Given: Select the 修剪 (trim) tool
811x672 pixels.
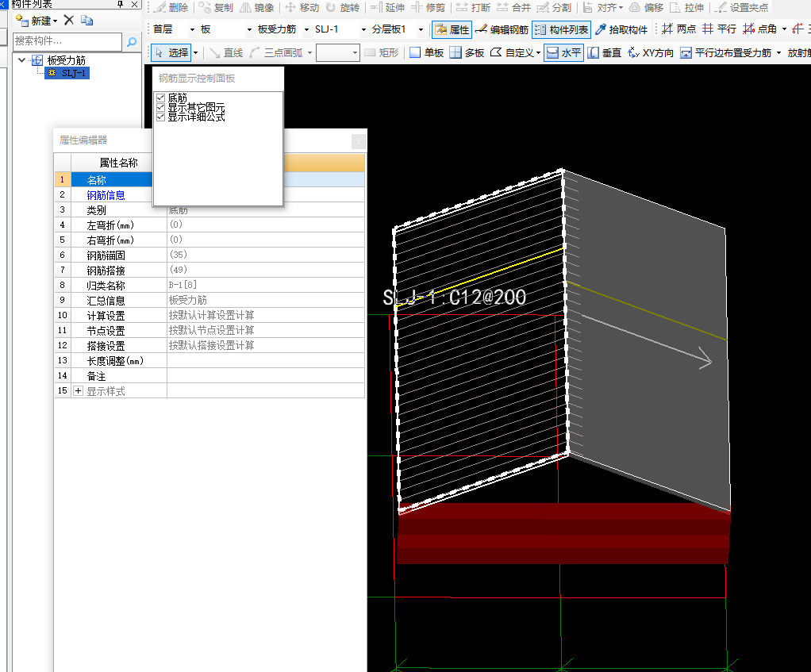Looking at the screenshot, I should click(x=429, y=8).
